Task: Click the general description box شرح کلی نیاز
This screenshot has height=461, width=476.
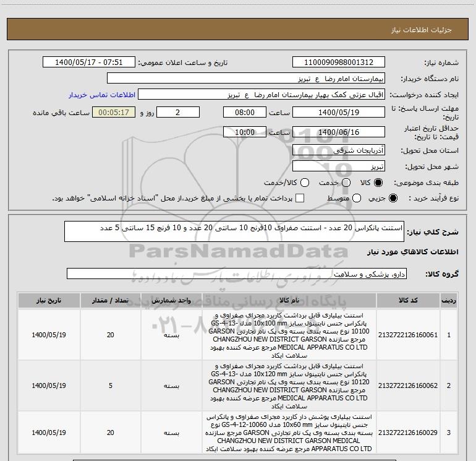Action: pos(234,231)
